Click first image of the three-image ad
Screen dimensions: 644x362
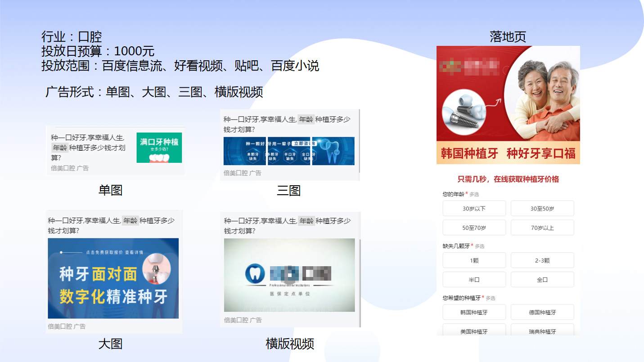245,151
